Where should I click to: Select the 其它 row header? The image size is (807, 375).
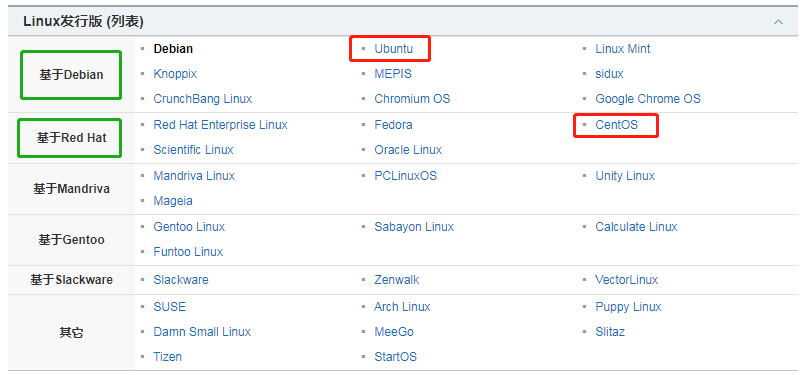(x=71, y=333)
